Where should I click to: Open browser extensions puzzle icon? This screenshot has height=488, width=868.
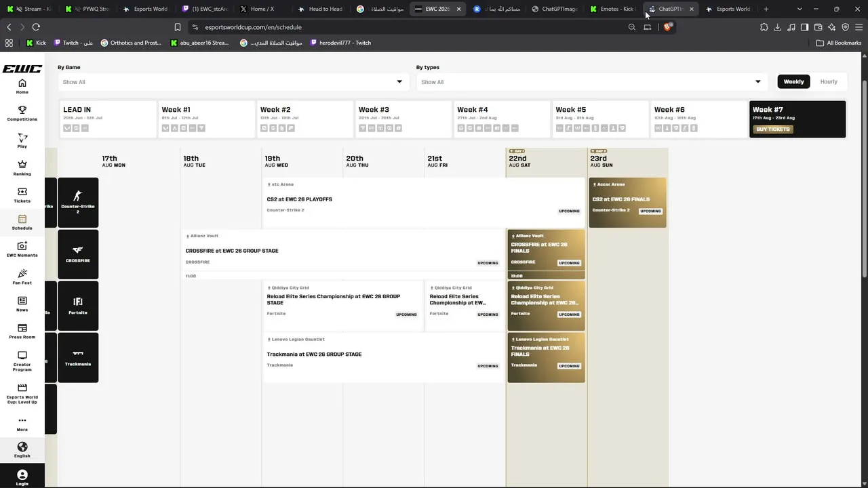click(764, 27)
